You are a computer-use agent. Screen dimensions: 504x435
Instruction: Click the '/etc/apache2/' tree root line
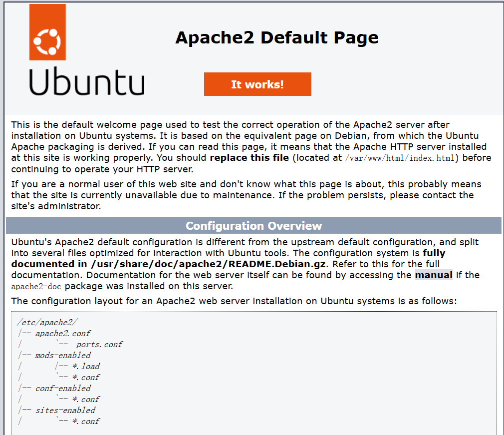(47, 323)
